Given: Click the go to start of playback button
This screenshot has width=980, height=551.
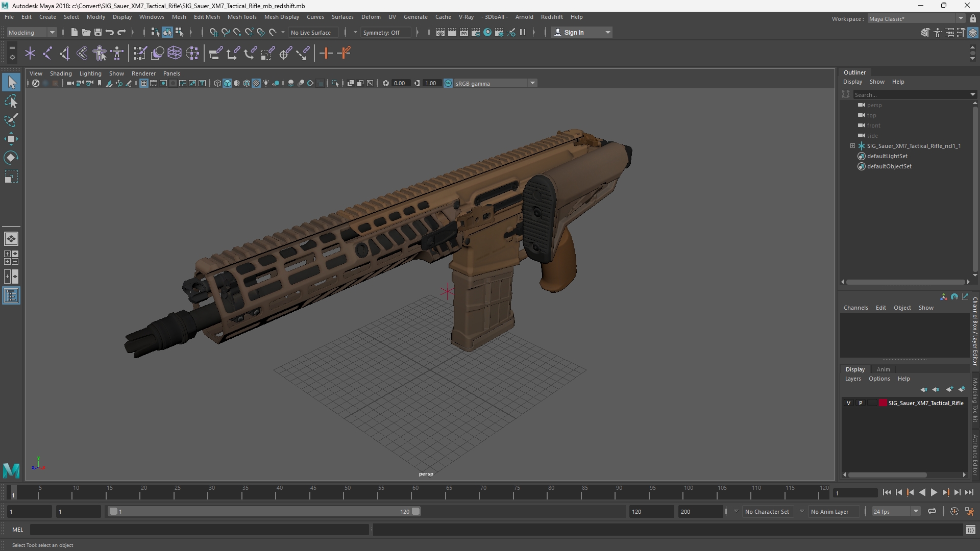Looking at the screenshot, I should (x=887, y=492).
